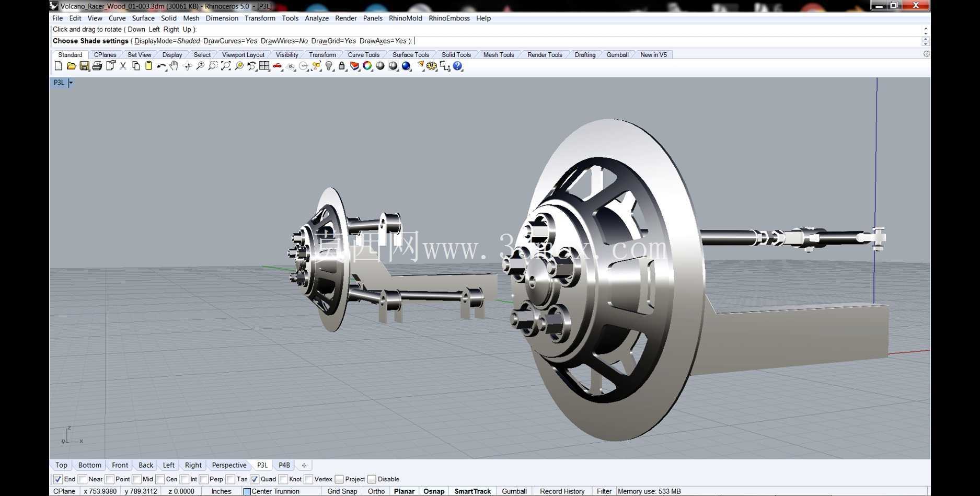The image size is (980, 496).
Task: Enable the Near osnap checkbox
Action: pos(83,479)
